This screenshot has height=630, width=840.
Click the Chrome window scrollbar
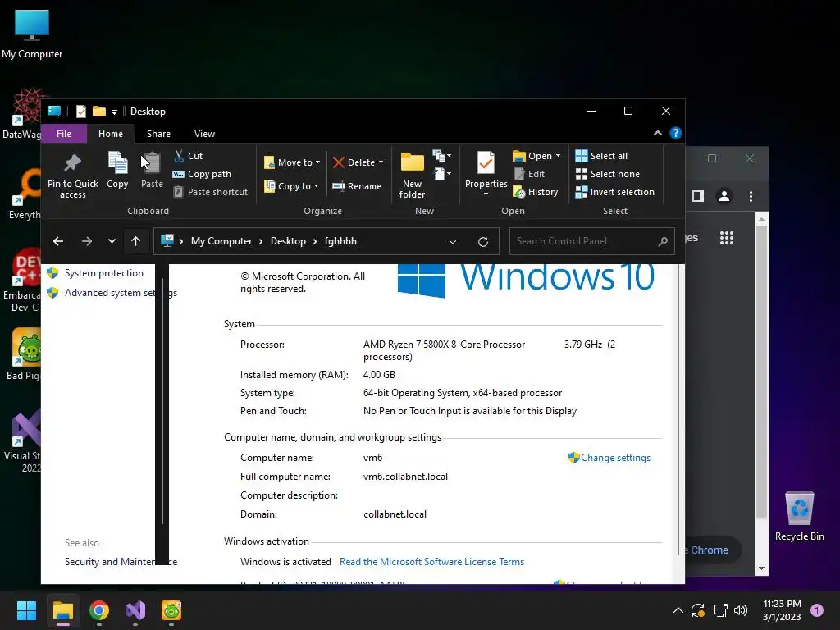tap(761, 372)
